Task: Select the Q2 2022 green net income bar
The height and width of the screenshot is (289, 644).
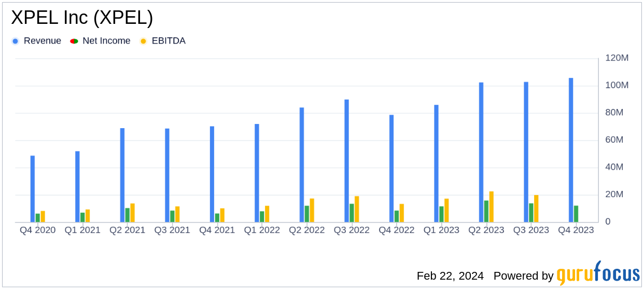Action: 307,214
